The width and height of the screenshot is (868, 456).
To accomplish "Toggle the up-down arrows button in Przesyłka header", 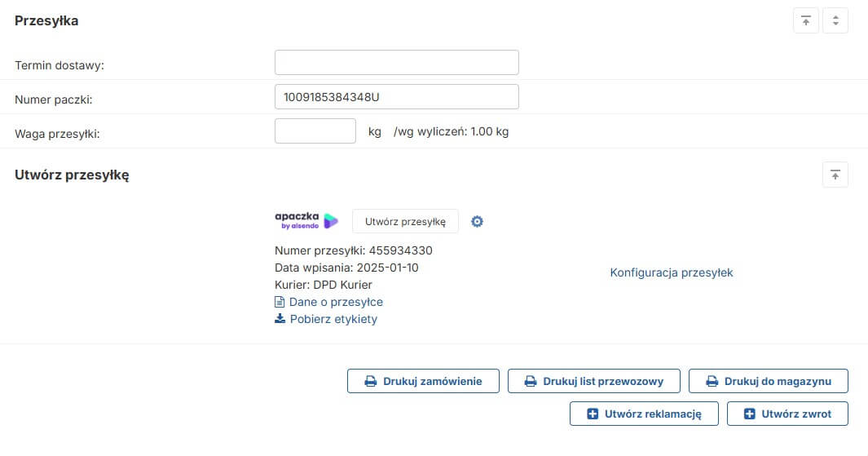I will [835, 21].
